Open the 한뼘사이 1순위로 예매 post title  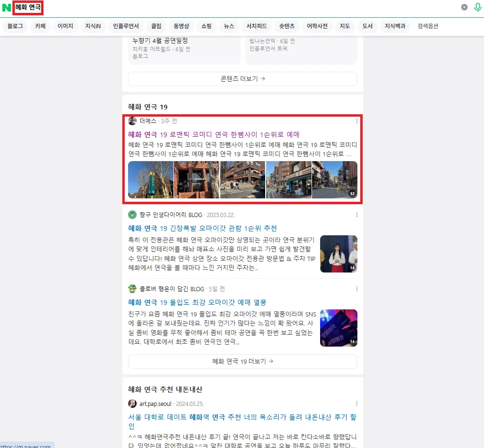click(214, 134)
